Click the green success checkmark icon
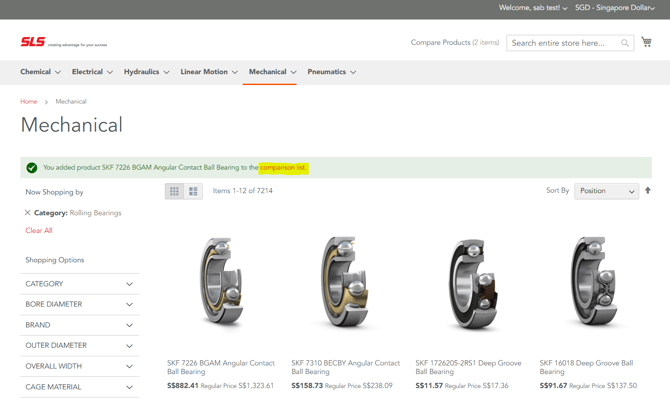The image size is (670, 412). coord(32,168)
